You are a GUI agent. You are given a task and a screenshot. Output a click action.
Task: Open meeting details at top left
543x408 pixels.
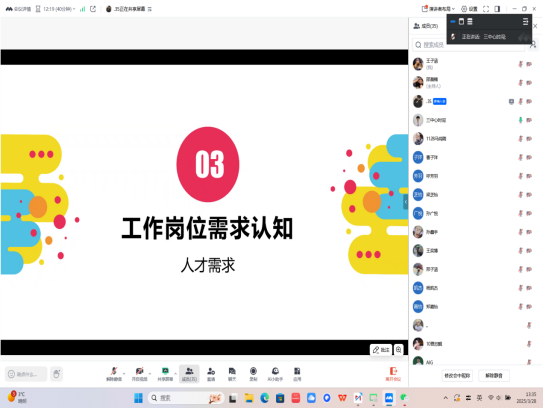pyautogui.click(x=18, y=9)
